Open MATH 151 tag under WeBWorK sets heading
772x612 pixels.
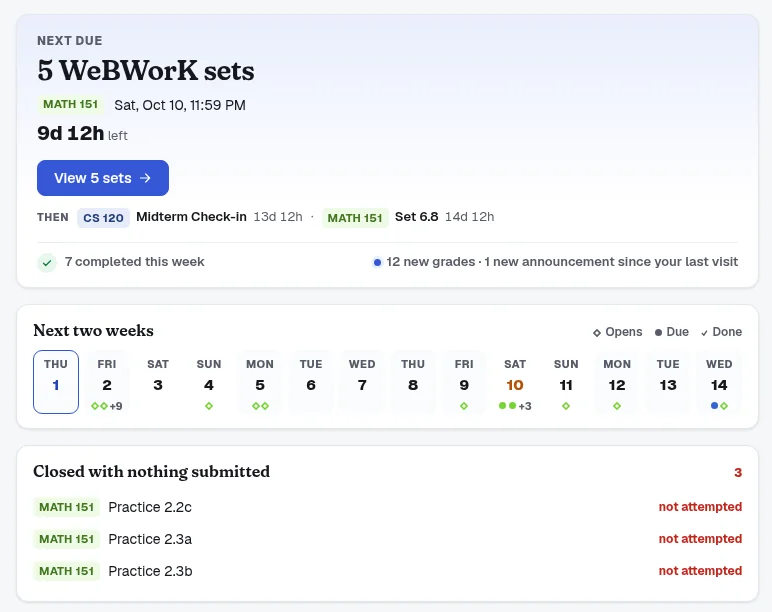(x=70, y=104)
